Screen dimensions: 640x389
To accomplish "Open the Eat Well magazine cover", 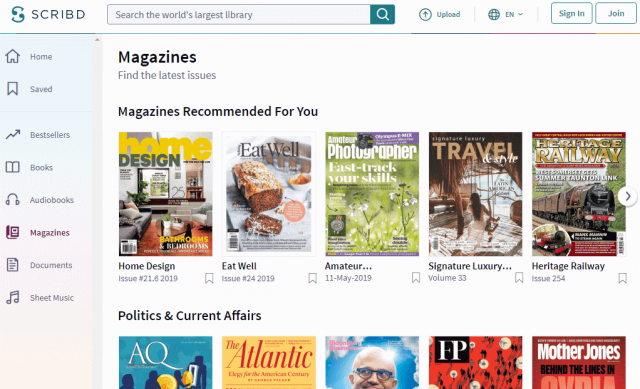I will coord(269,194).
